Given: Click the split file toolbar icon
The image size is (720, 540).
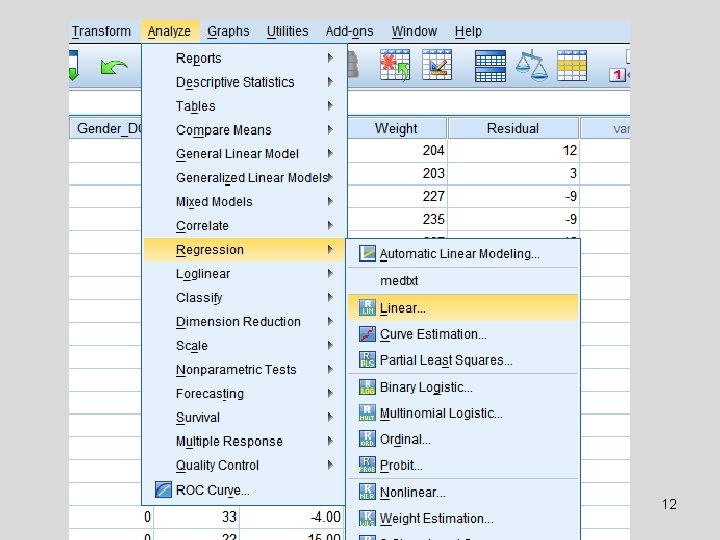Looking at the screenshot, I should pyautogui.click(x=490, y=66).
